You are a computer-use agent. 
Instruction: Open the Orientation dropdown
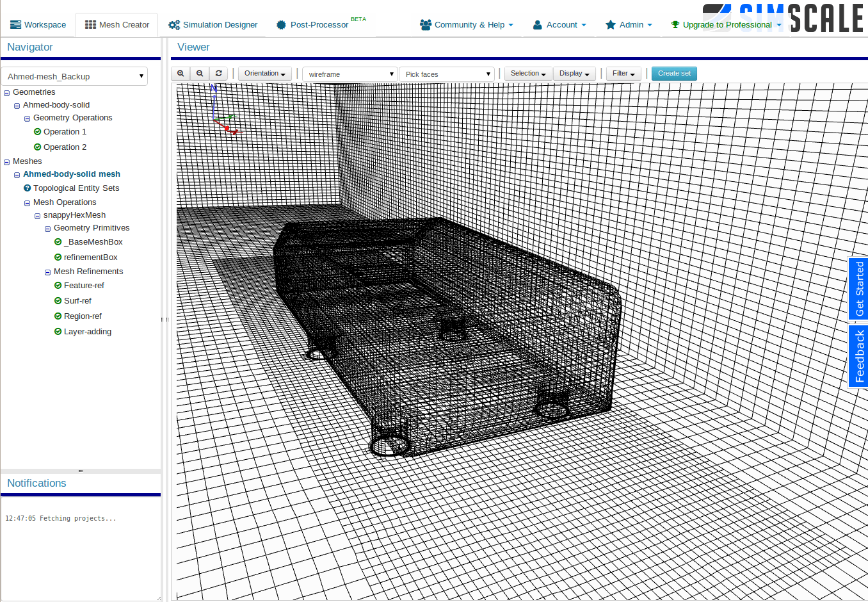click(264, 73)
